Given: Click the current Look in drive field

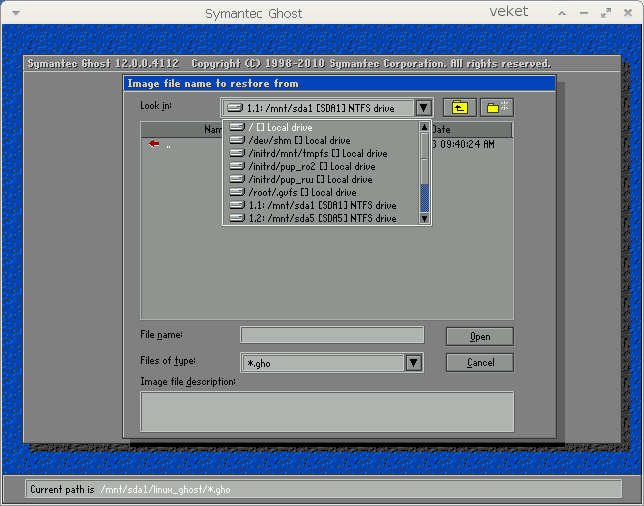Looking at the screenshot, I should [319, 108].
